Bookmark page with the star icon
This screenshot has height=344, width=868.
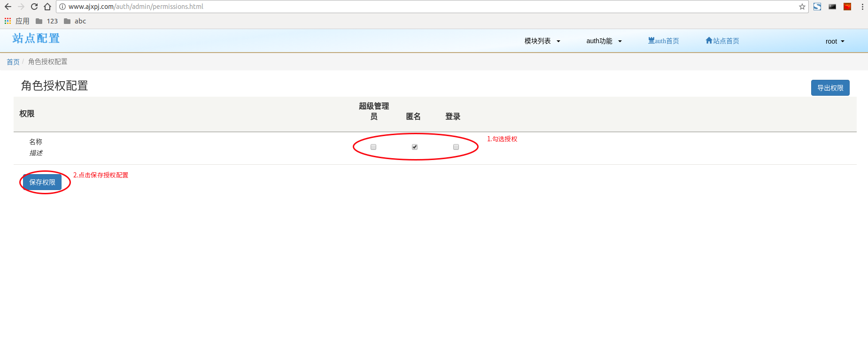[x=802, y=7]
